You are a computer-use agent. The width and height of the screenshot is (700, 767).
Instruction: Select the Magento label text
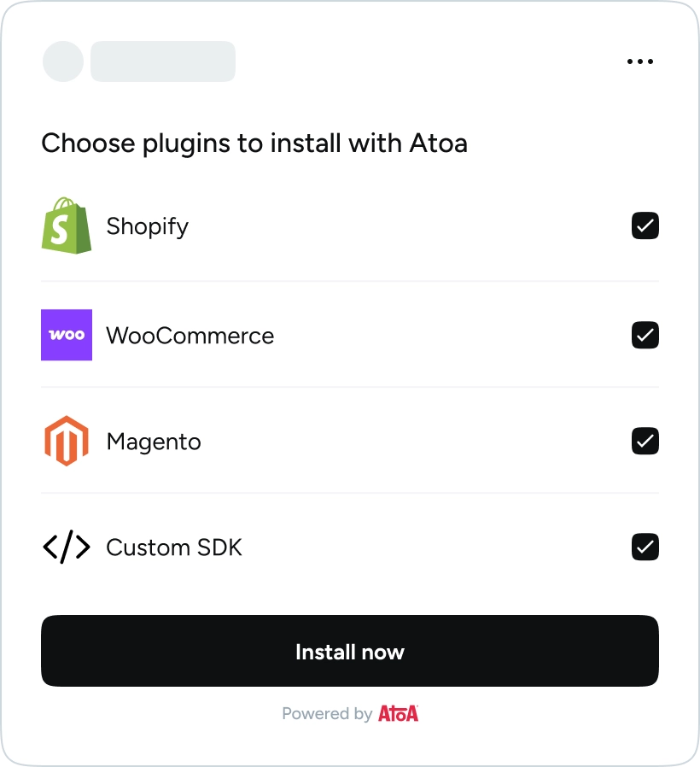point(154,442)
